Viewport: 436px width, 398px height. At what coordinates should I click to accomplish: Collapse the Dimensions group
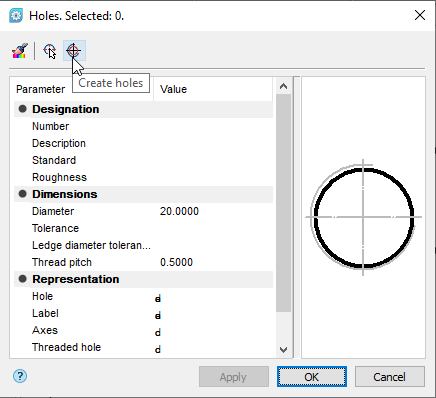(x=22, y=194)
